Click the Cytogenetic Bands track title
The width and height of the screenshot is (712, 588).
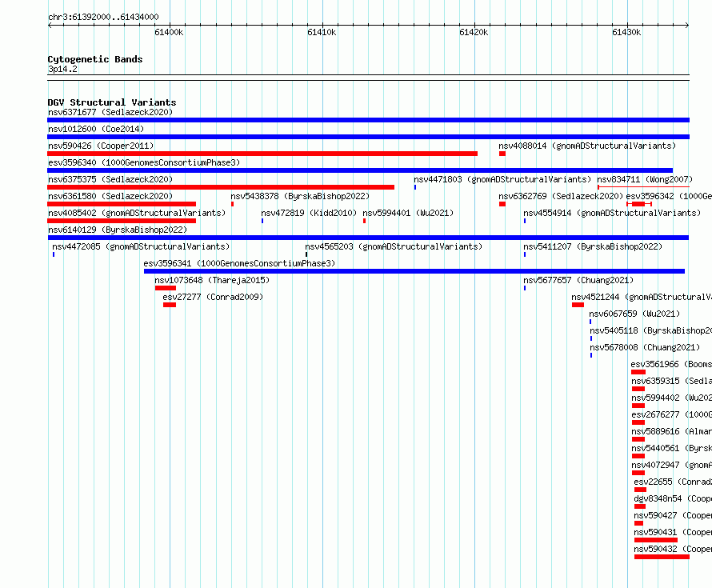95,59
